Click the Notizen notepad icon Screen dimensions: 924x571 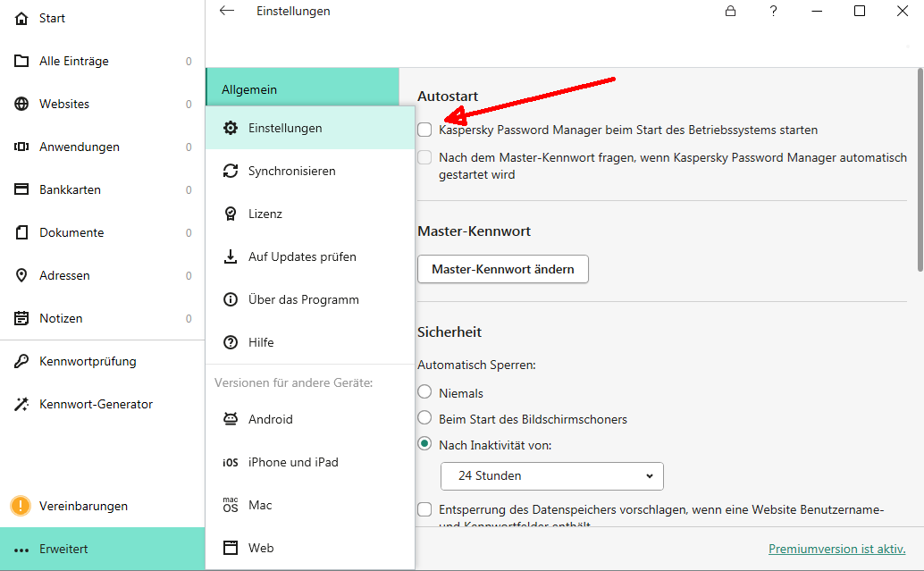tap(21, 318)
